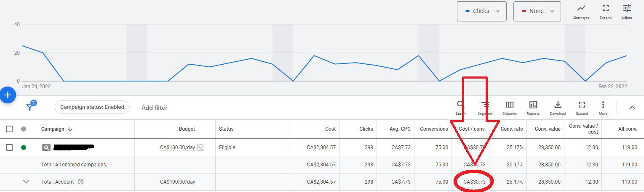644x192 pixels.
Task: Click Add filter
Action: 155,108
